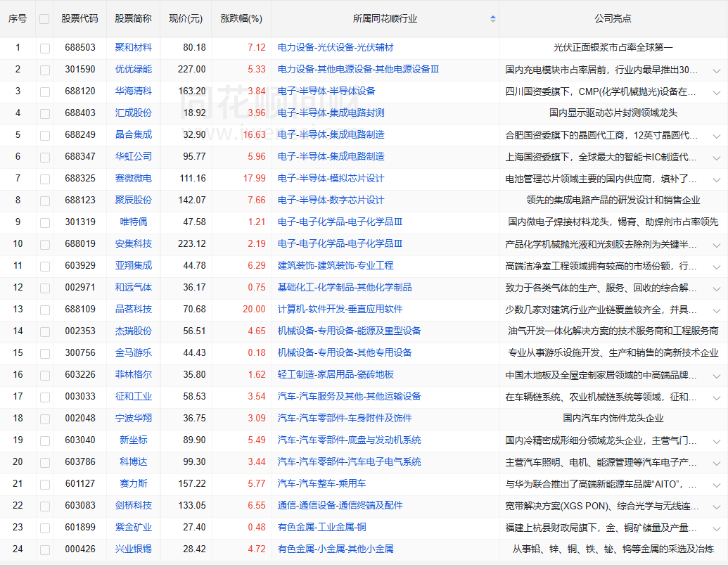Click the 股票代码 column header

[x=79, y=19]
